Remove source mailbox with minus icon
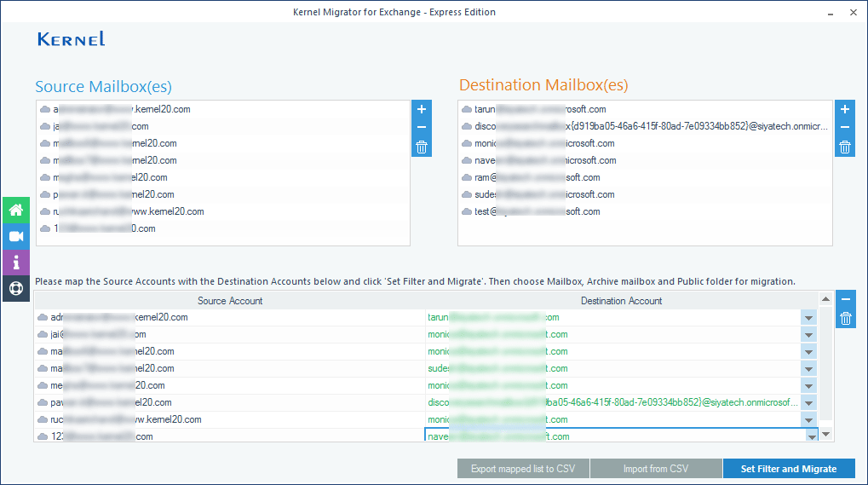Image resolution: width=868 pixels, height=485 pixels. (x=422, y=127)
